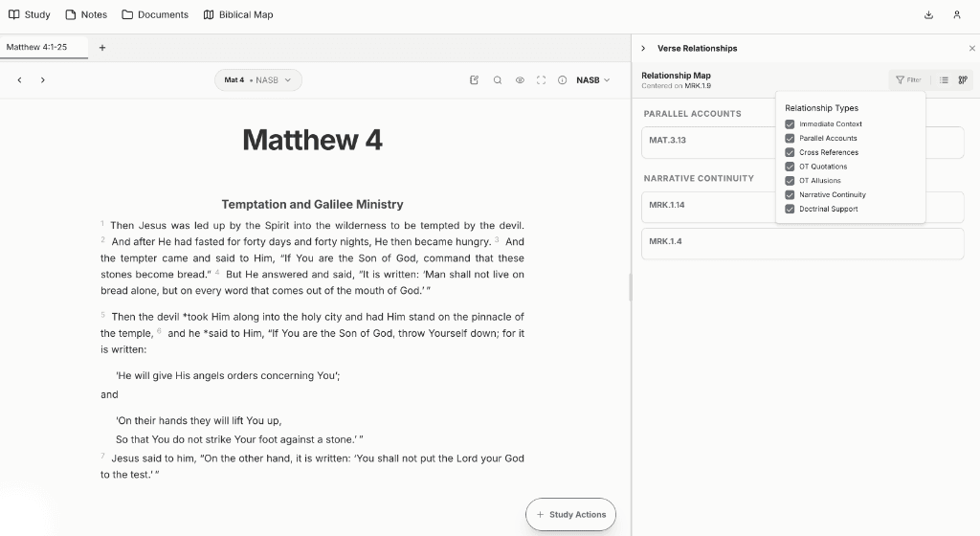
Task: Open the Notes menu item
Action: coord(86,15)
